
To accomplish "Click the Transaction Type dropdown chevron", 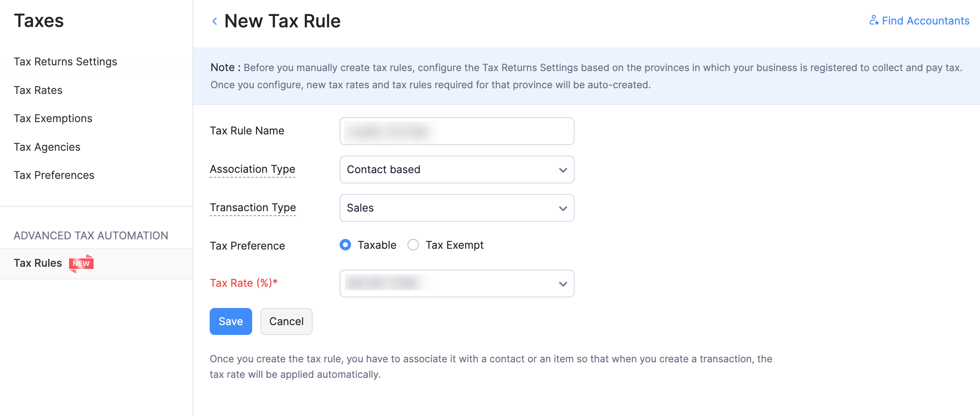I will [x=563, y=208].
